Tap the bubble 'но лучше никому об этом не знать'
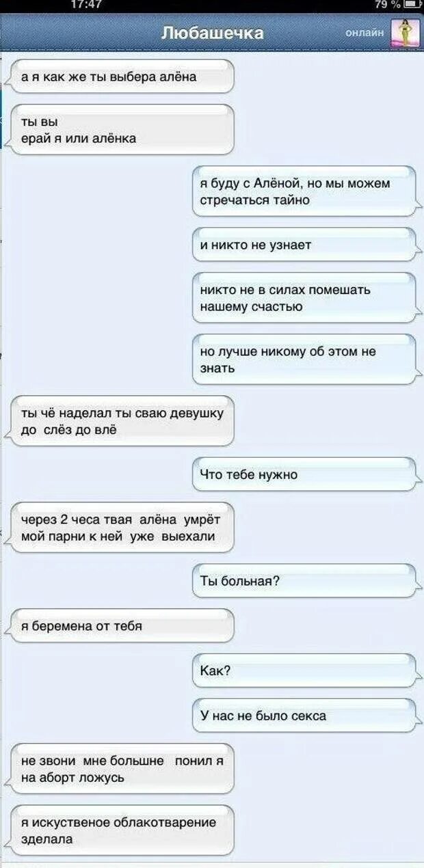This screenshot has height=868, width=424. [304, 360]
